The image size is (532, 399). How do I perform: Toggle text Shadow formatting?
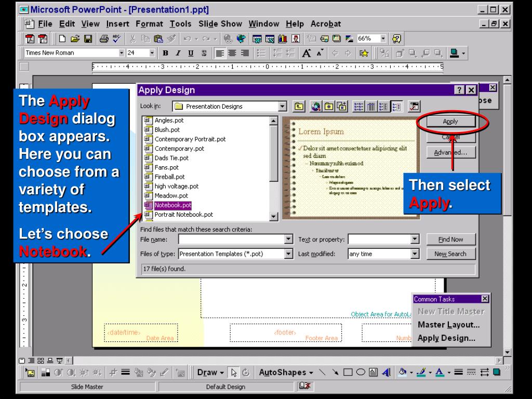click(x=204, y=53)
